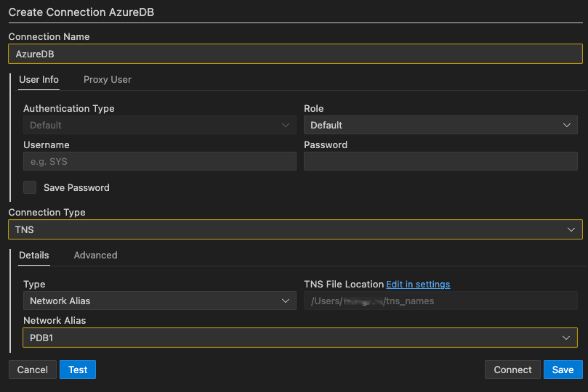Open the Connection Type TNS dropdown
Image resolution: width=588 pixels, height=392 pixels.
point(294,229)
